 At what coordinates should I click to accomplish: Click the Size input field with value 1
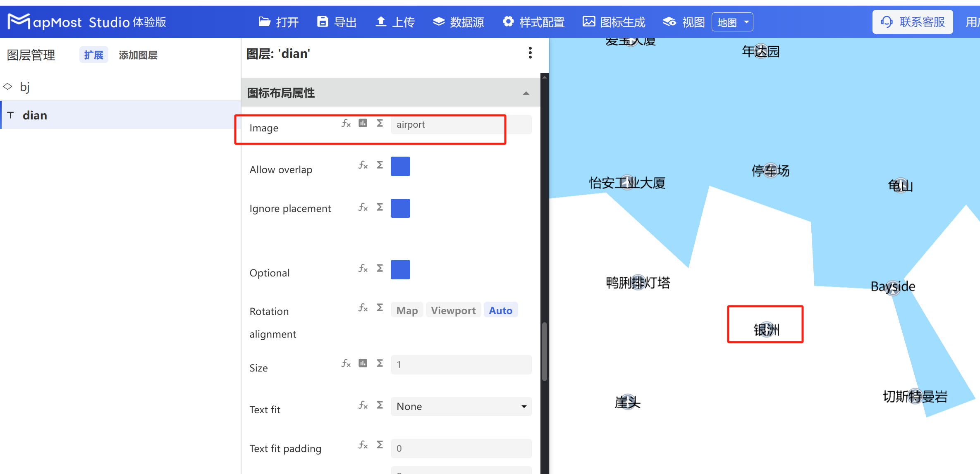(461, 364)
